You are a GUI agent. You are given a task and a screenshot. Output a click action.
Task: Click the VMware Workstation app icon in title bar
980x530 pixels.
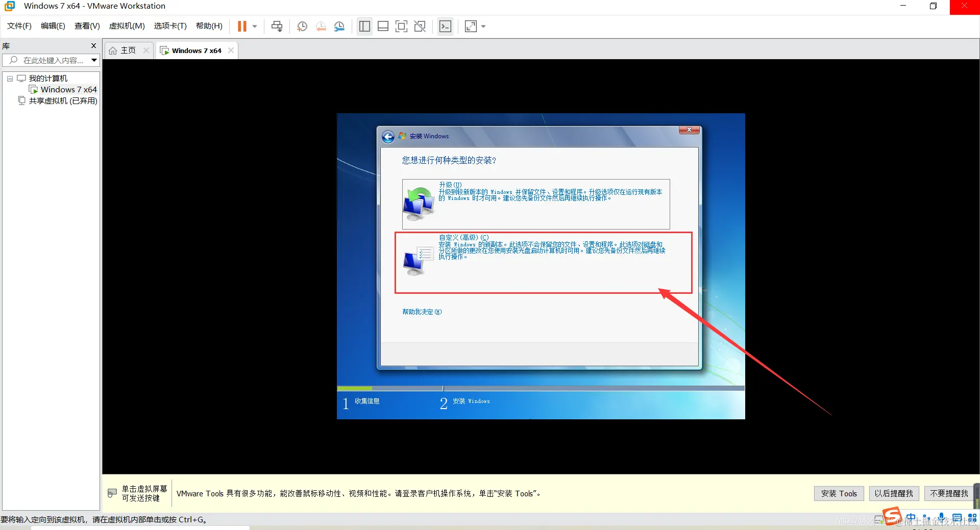[10, 6]
